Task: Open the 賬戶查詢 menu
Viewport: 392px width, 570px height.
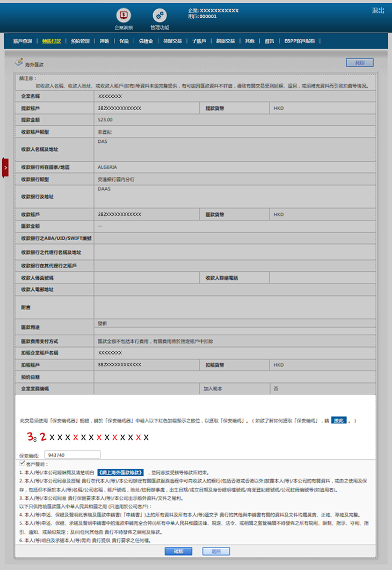Action: (x=23, y=41)
